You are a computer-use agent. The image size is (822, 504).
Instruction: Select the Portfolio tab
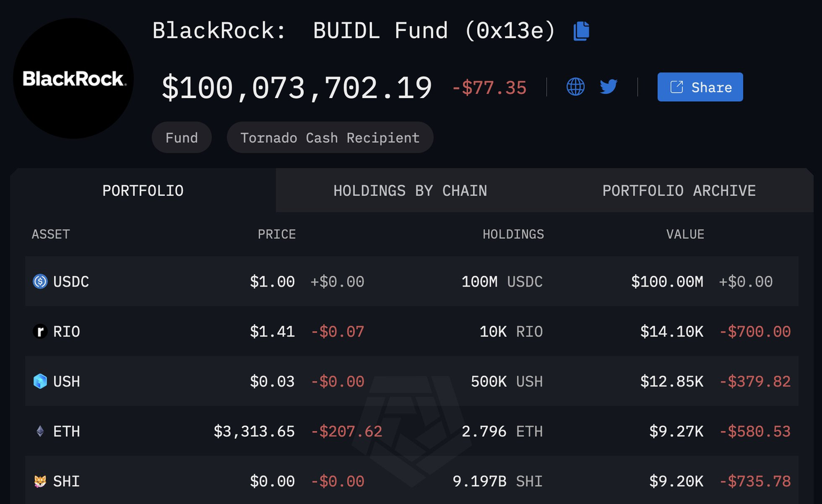pos(143,191)
